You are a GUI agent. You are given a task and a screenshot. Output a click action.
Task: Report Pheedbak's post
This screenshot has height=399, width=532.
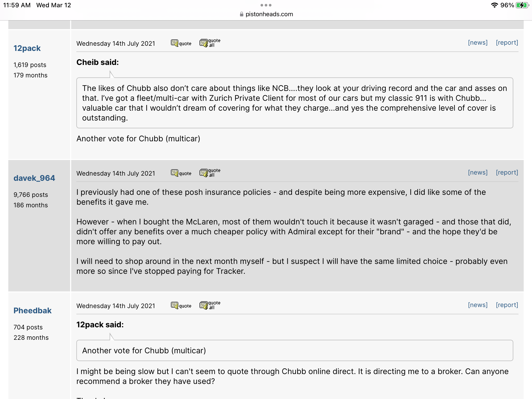(507, 305)
